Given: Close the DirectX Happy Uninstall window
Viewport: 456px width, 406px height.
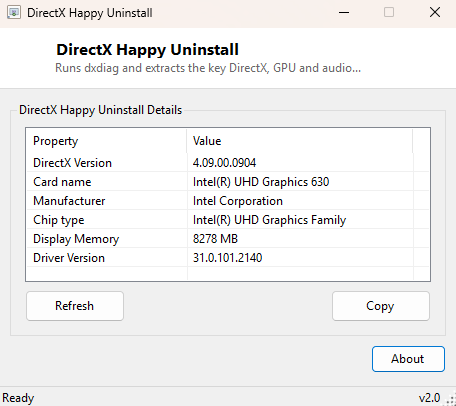Looking at the screenshot, I should [435, 13].
